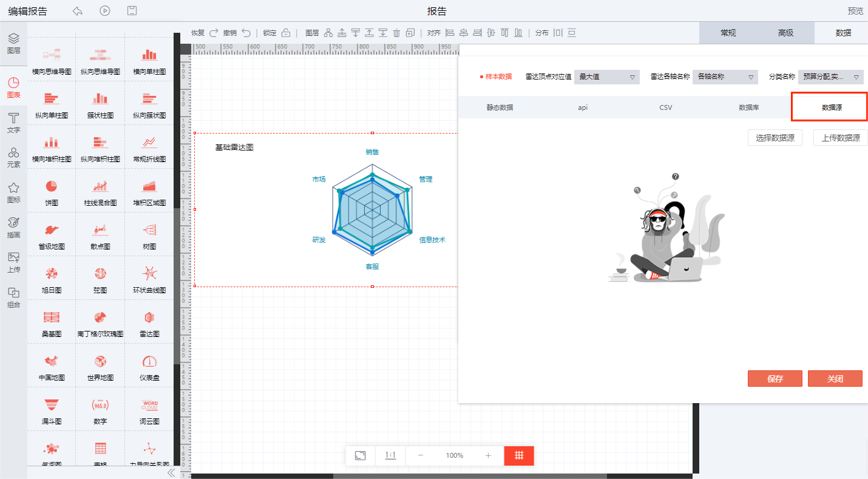This screenshot has width=868, height=479.
Task: Open the 雷达顶点对应值 最大值 dropdown
Action: click(x=607, y=77)
